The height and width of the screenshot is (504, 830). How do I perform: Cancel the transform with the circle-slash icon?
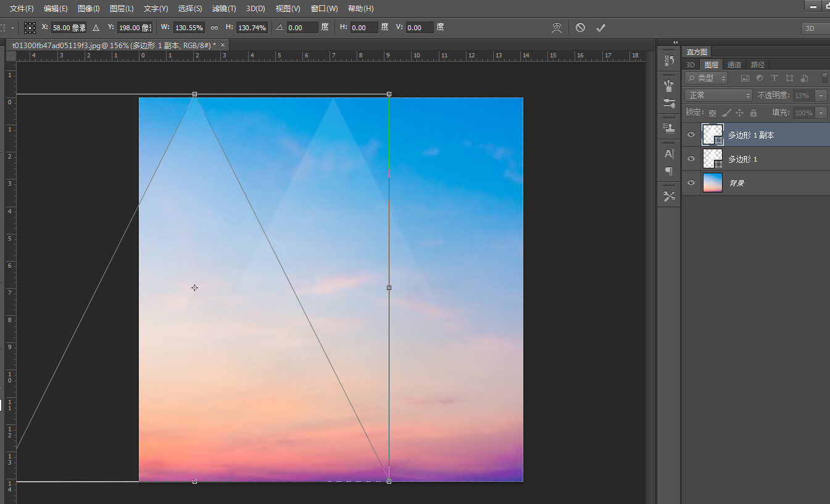[580, 28]
